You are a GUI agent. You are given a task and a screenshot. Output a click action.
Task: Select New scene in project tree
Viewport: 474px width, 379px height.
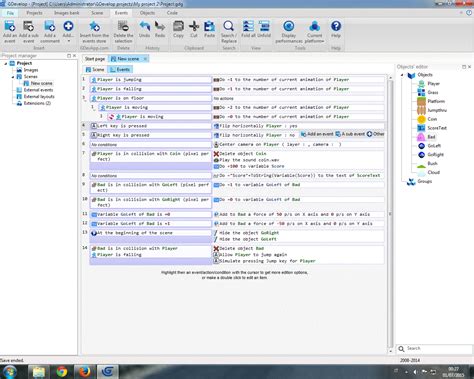point(41,83)
